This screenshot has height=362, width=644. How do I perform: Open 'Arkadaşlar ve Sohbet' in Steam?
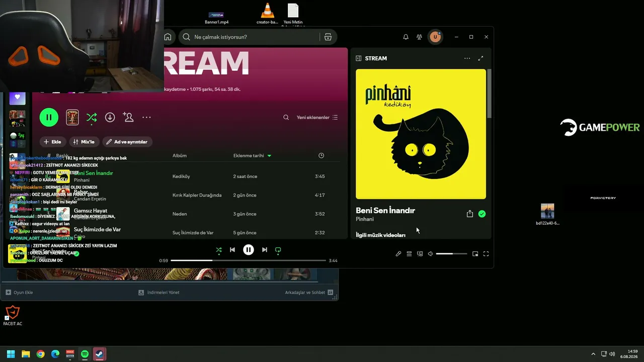(x=309, y=292)
